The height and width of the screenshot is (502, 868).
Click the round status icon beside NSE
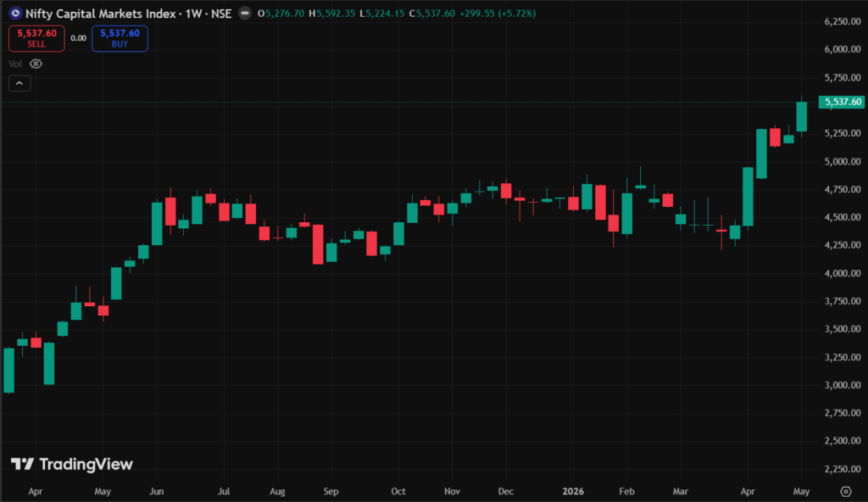245,13
